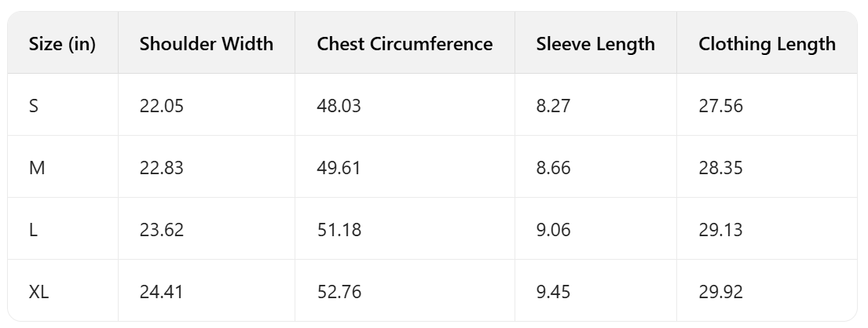Click the 52.76 chest circumference value

pos(339,292)
